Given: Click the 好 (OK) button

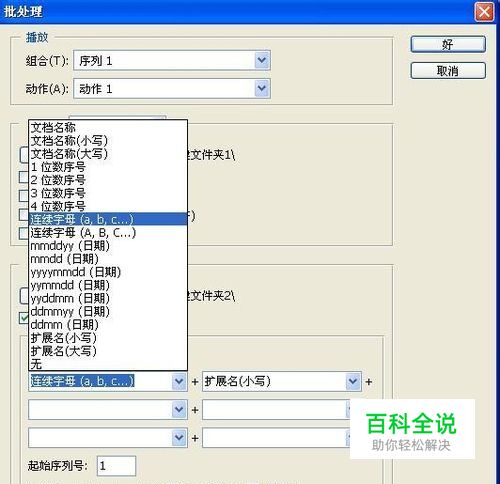Looking at the screenshot, I should (448, 44).
